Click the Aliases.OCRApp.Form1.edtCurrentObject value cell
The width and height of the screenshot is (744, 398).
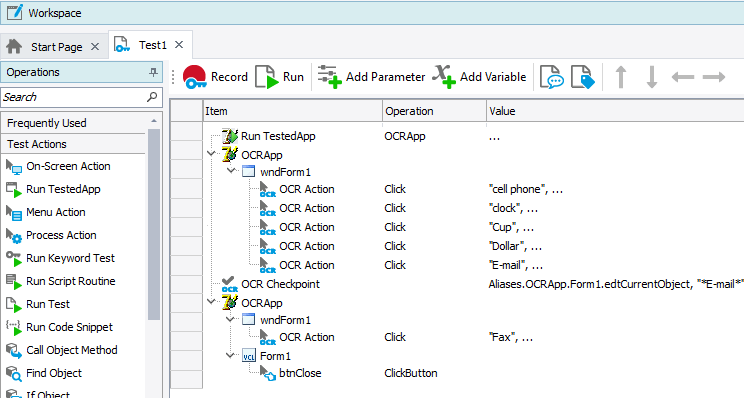click(x=616, y=284)
